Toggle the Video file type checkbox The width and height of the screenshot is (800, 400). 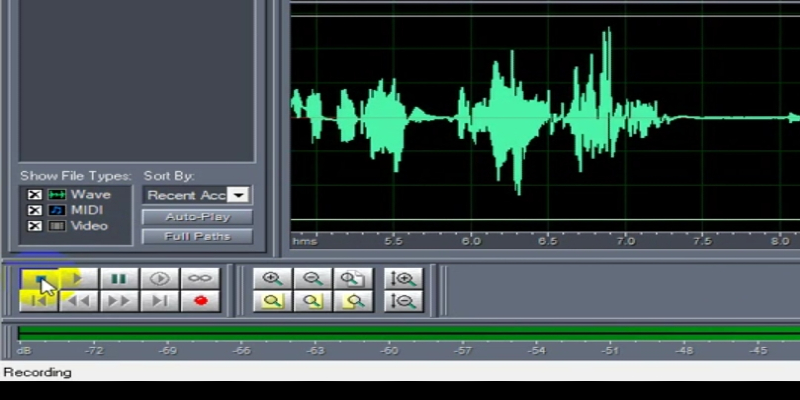point(34,226)
